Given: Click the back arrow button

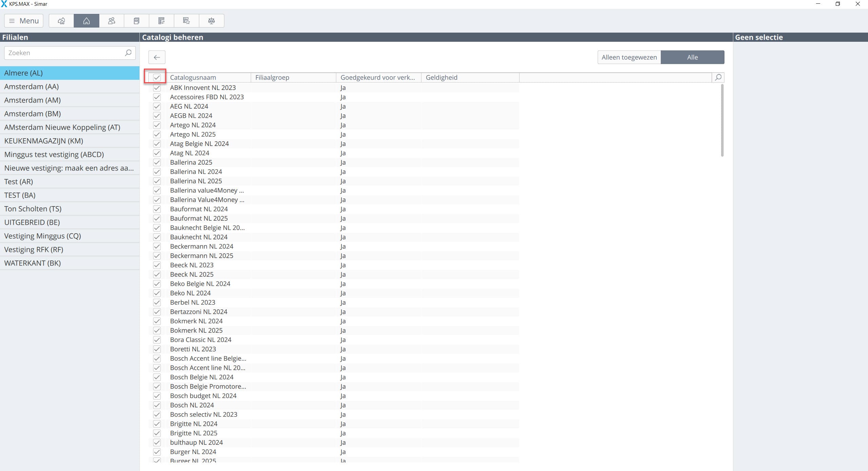Looking at the screenshot, I should [x=157, y=57].
